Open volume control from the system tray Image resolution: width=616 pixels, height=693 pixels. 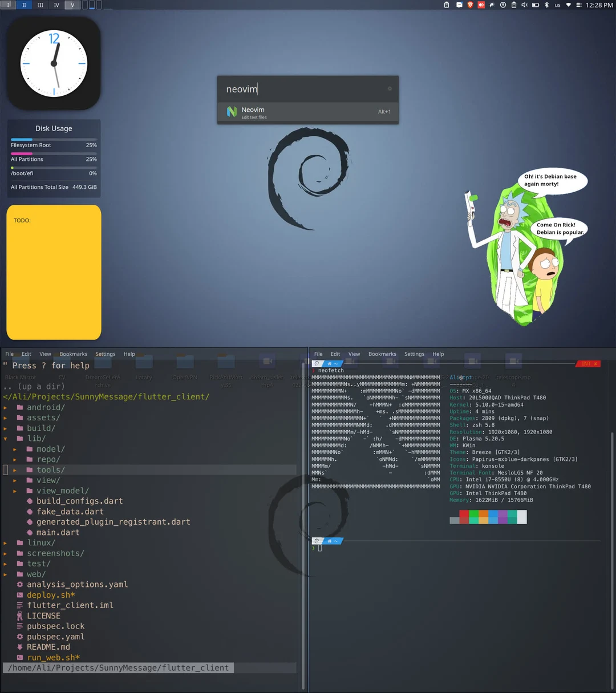click(x=525, y=5)
